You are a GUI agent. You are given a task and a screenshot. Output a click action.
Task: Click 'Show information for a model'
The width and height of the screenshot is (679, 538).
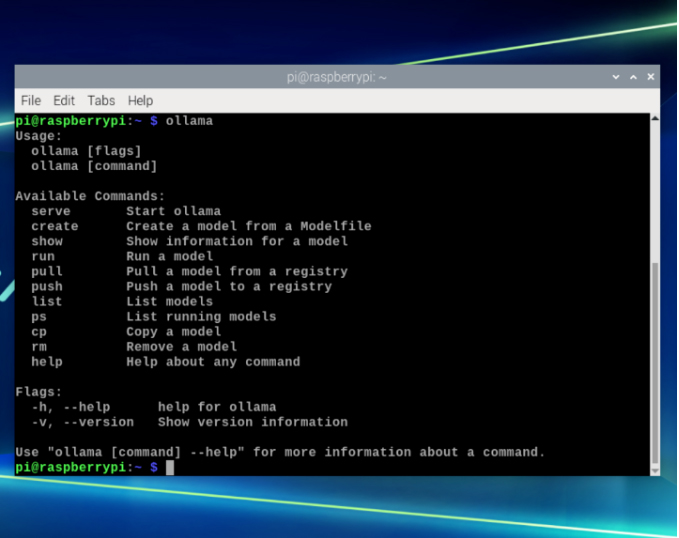tap(237, 241)
